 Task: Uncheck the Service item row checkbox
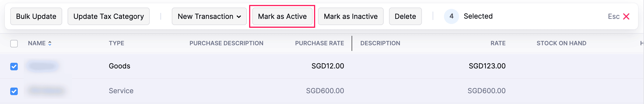coord(14,91)
